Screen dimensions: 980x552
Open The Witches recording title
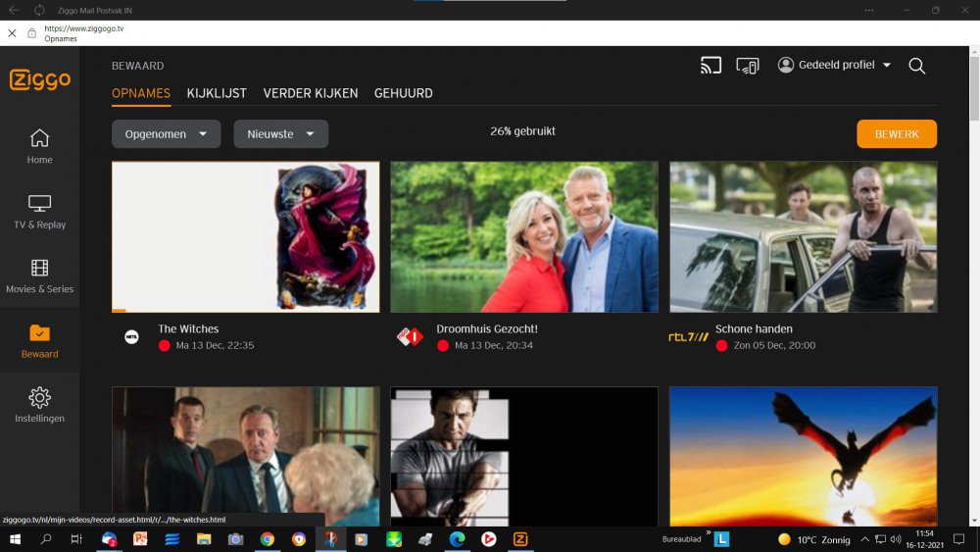[188, 328]
